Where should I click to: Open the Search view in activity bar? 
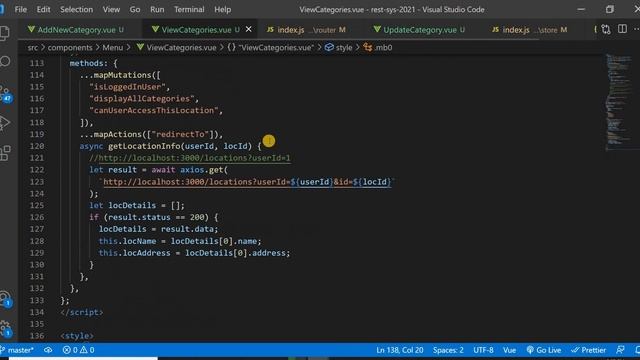click(5, 62)
